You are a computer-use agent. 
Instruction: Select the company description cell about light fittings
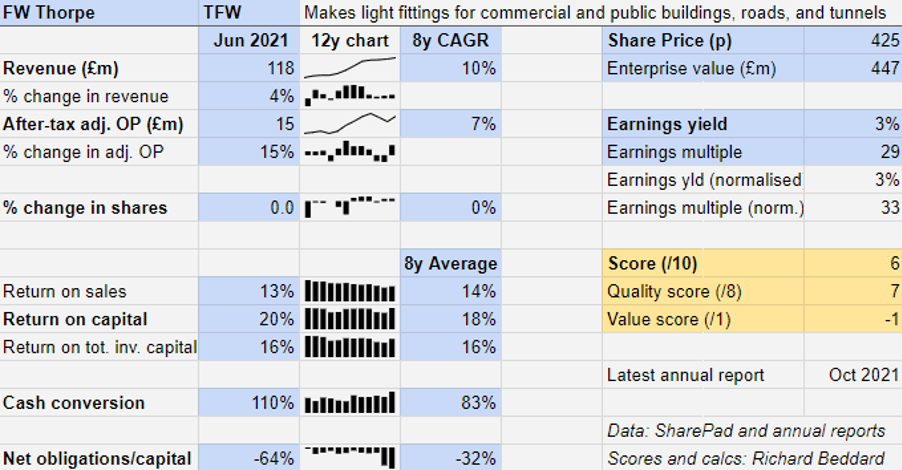point(601,13)
